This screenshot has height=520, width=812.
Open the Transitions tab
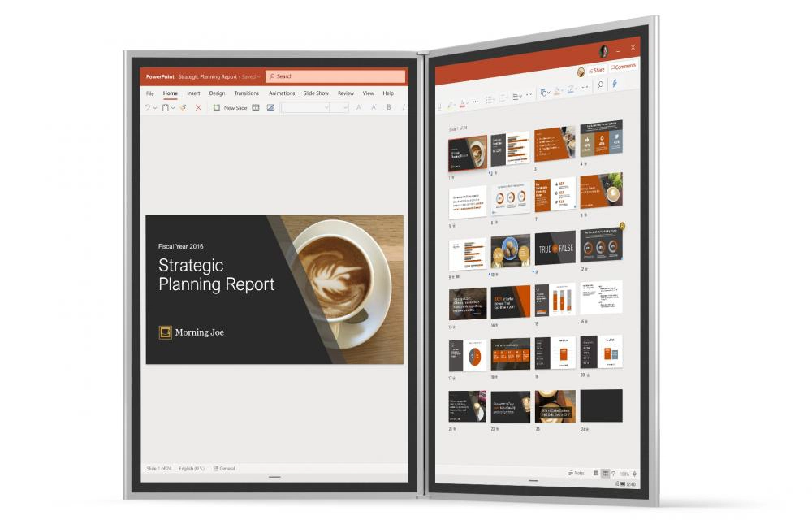pyautogui.click(x=246, y=93)
